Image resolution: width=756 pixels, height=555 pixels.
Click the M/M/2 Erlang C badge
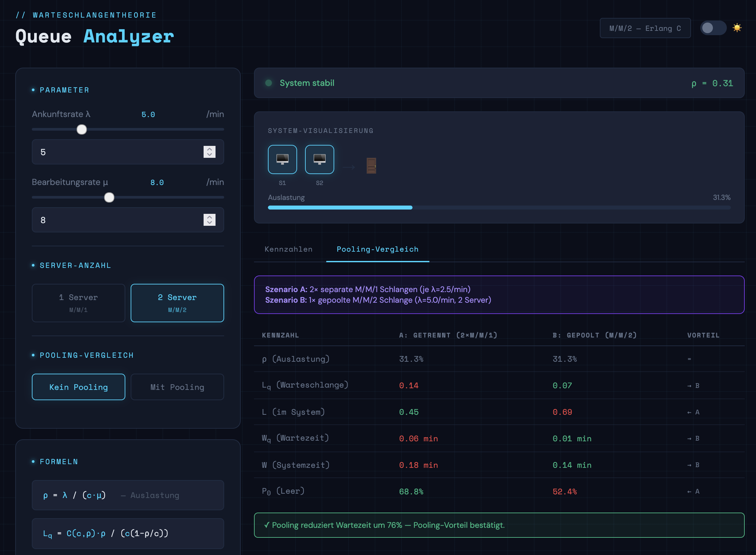[x=645, y=28]
